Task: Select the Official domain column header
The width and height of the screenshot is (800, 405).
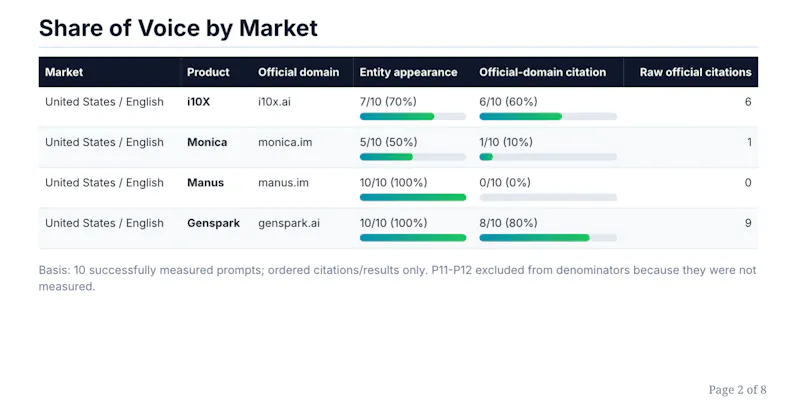Action: pos(298,72)
